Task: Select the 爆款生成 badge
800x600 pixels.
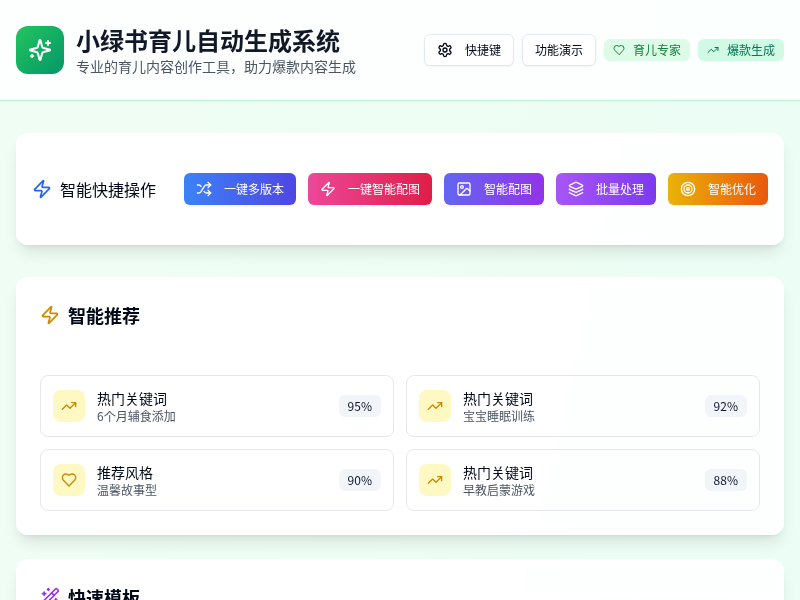Action: tap(741, 50)
